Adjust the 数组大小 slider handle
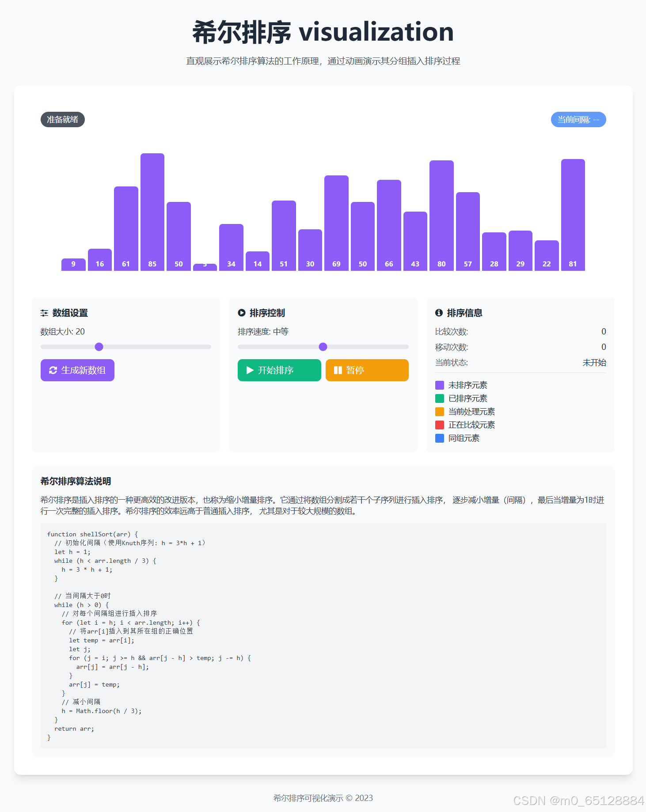This screenshot has width=646, height=812. pos(99,347)
